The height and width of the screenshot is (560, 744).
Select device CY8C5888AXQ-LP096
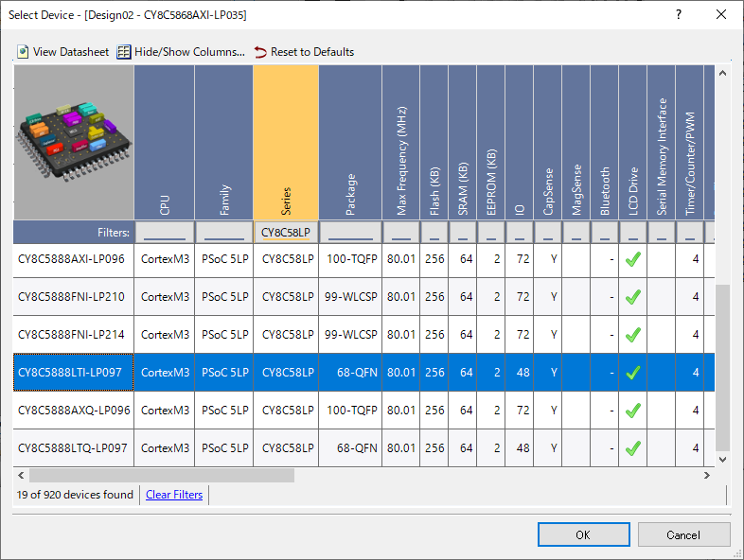(x=74, y=411)
